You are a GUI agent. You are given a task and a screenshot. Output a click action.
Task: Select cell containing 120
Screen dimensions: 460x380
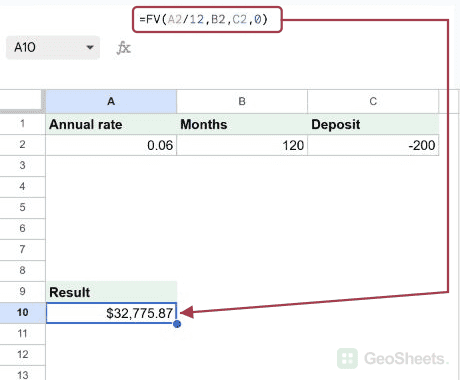(x=242, y=145)
